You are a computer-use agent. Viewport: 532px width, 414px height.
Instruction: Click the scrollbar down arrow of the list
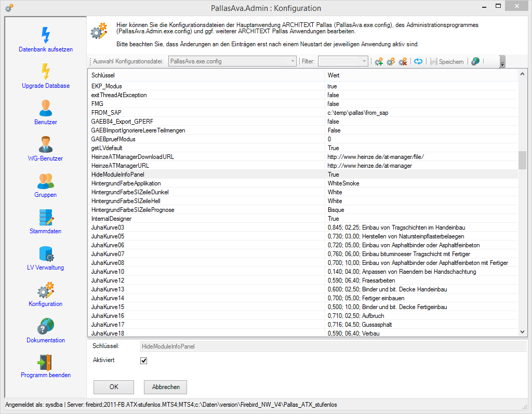click(x=522, y=332)
